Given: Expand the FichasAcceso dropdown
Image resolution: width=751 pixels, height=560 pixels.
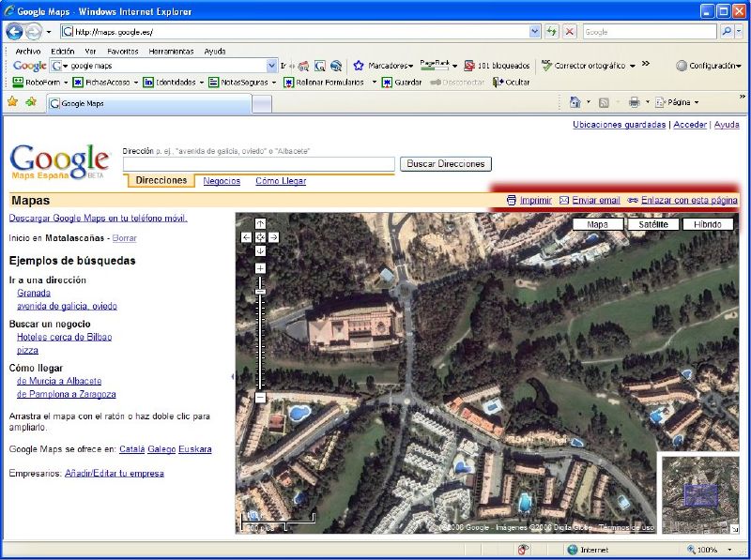Looking at the screenshot, I should click(x=136, y=83).
